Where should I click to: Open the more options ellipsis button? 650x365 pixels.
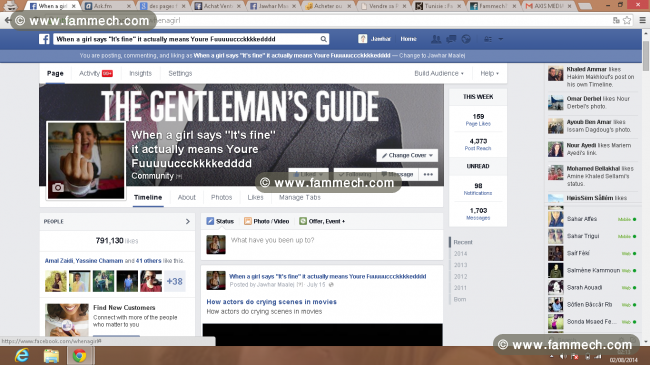(428, 174)
